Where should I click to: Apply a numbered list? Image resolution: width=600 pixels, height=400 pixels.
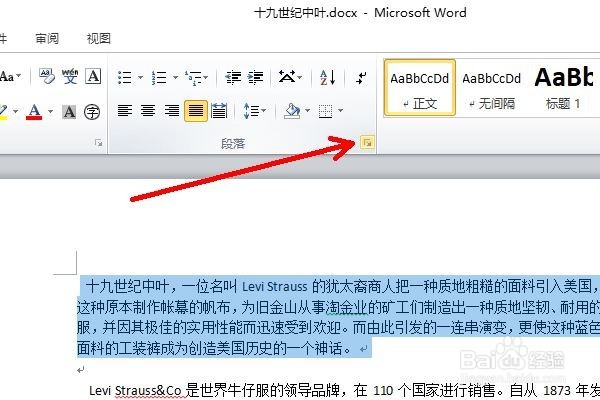(x=159, y=78)
